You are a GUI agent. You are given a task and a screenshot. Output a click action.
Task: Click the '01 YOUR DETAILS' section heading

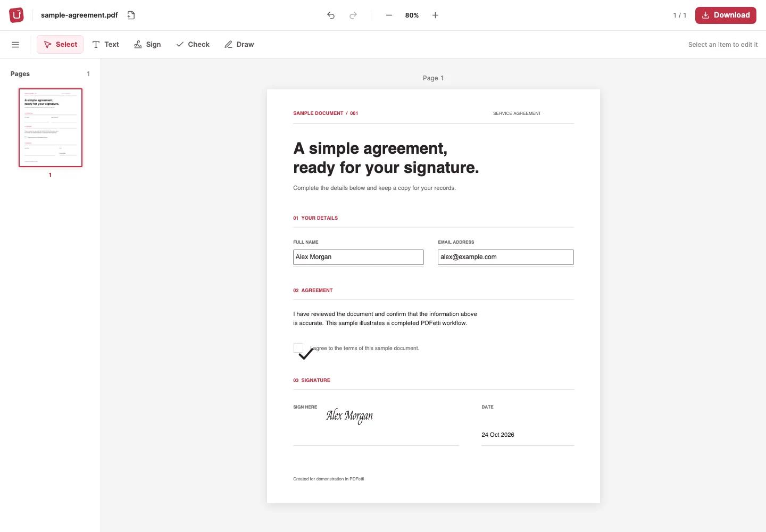(315, 218)
